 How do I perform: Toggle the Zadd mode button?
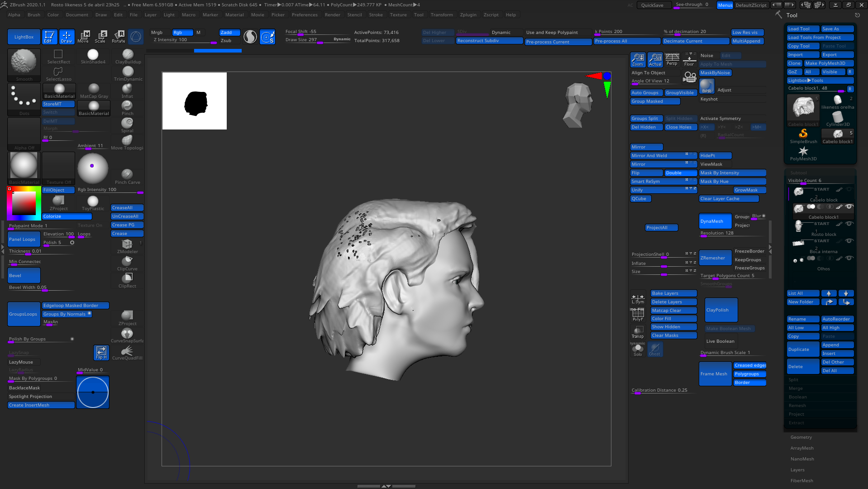(229, 33)
